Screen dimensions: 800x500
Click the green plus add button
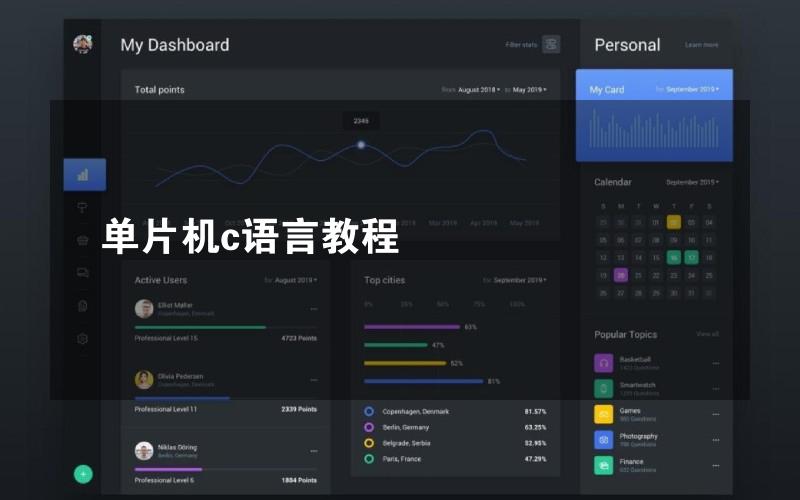83,474
